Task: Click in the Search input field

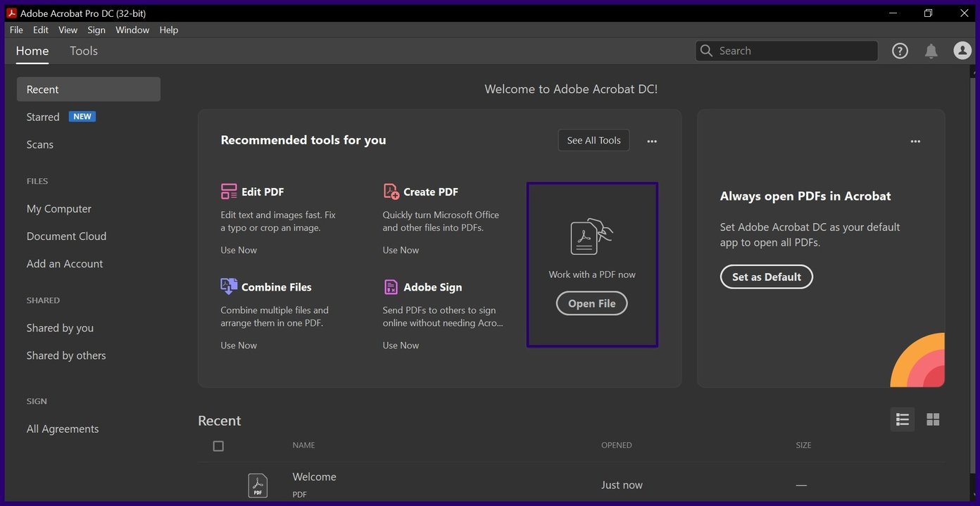Action: tap(794, 51)
